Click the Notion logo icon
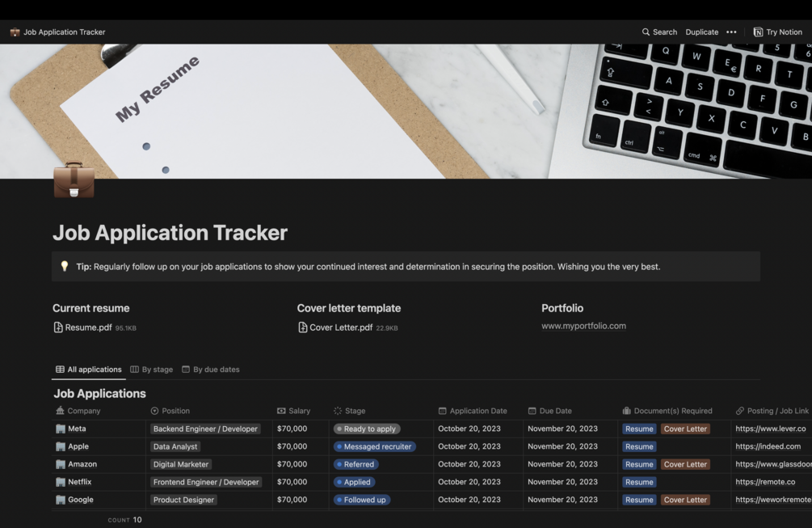812x528 pixels. [758, 32]
